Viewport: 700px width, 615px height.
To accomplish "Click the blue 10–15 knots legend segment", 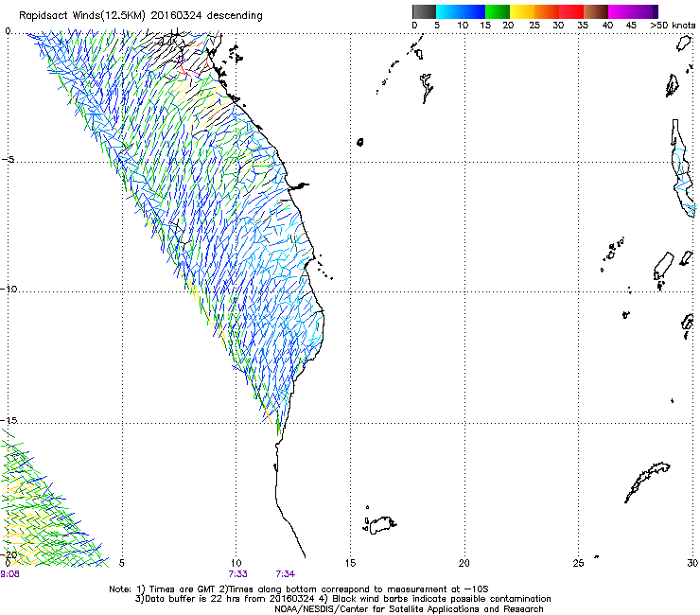I will [473, 11].
